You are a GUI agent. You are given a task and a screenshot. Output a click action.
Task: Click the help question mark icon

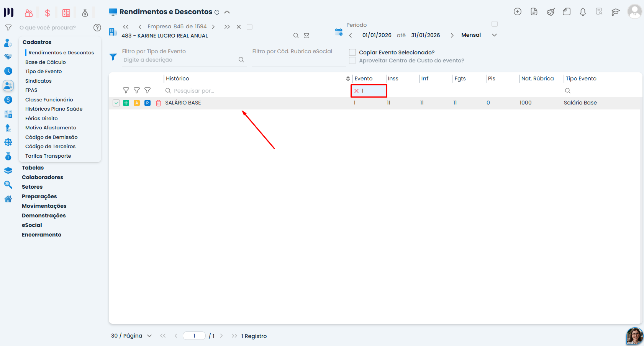click(x=97, y=28)
